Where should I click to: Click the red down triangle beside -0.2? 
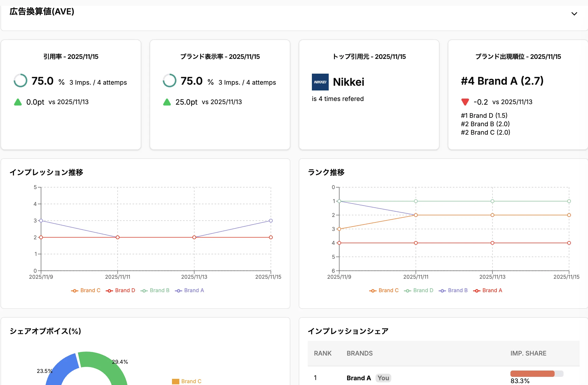point(465,102)
